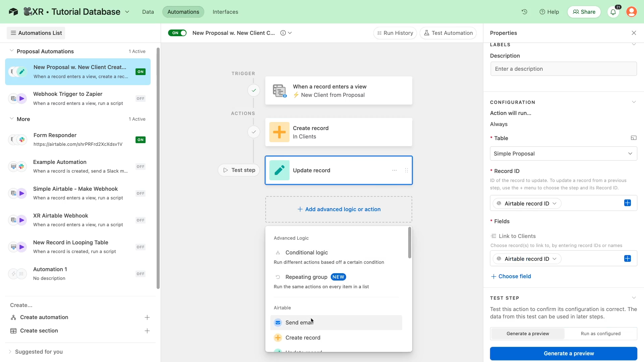The height and width of the screenshot is (362, 644).
Task: Open the Simple Proposal table dropdown
Action: click(x=563, y=154)
